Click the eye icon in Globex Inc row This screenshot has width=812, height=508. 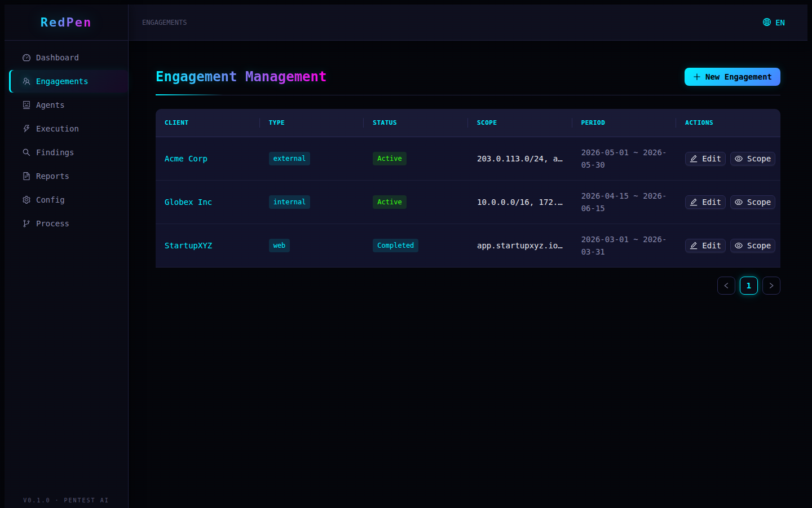[739, 202]
